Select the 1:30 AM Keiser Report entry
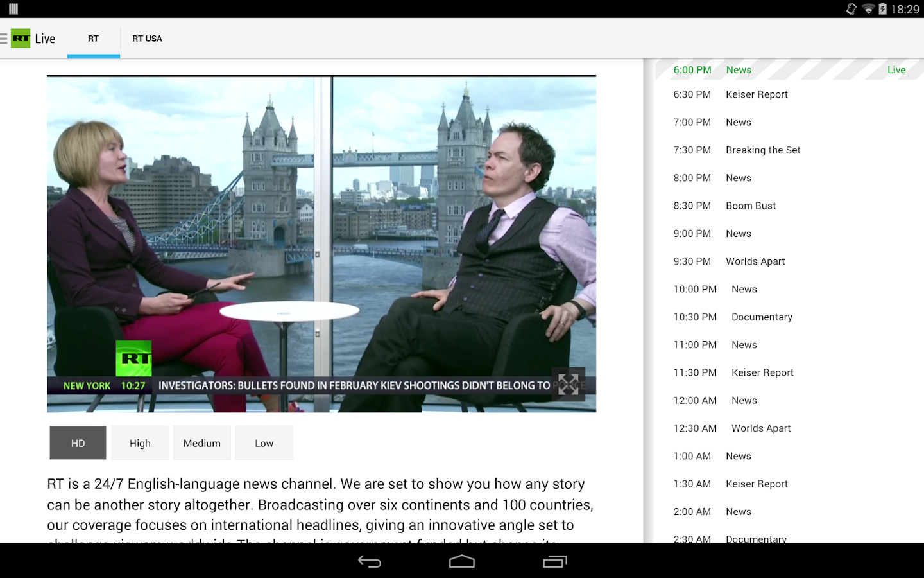The width and height of the screenshot is (924, 578). 789,484
